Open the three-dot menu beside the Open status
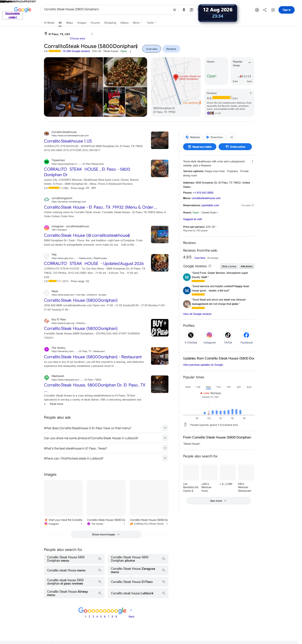The image size is (302, 644). pyautogui.click(x=130, y=52)
